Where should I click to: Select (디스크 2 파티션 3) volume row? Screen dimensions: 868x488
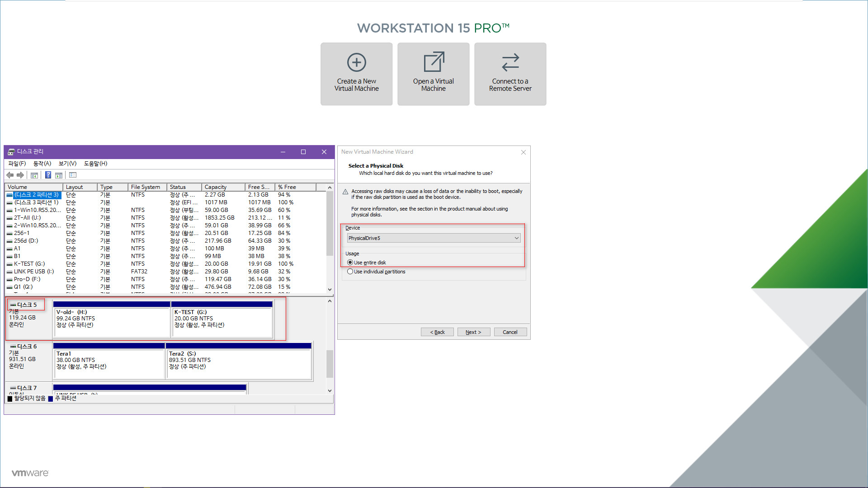165,195
